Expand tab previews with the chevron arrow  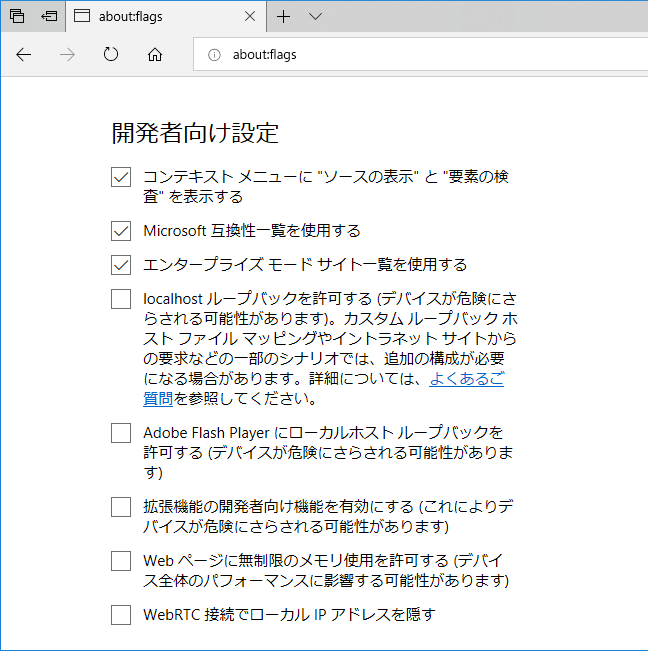tap(316, 17)
